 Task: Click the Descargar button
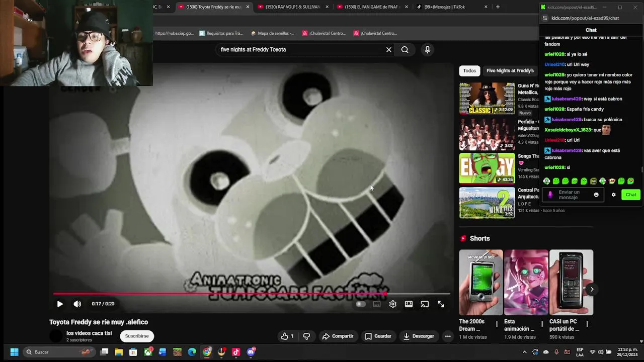tap(419, 336)
